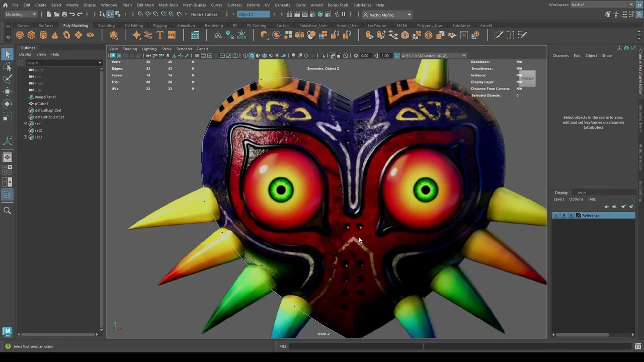
Task: Click the Open scene folder icon
Action: (x=57, y=14)
